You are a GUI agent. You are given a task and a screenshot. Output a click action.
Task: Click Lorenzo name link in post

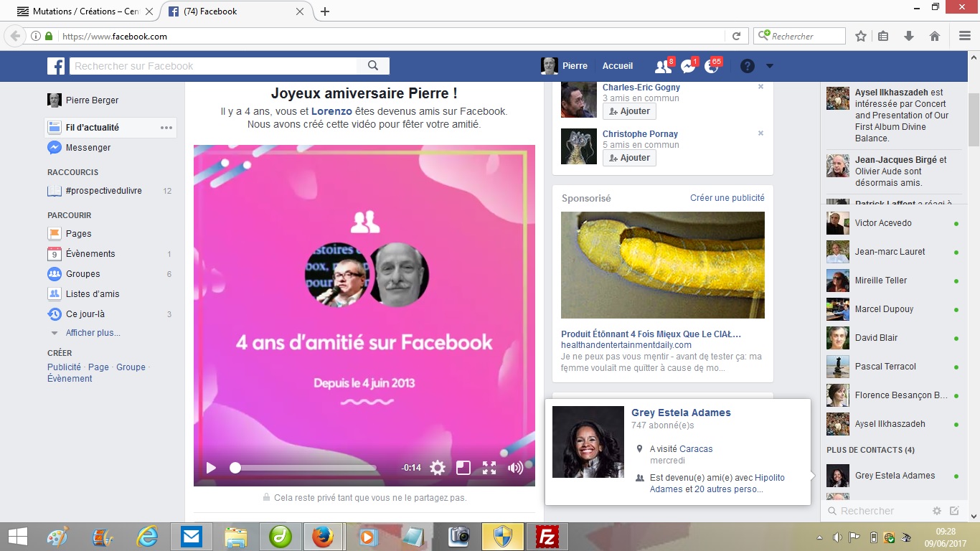coord(331,111)
